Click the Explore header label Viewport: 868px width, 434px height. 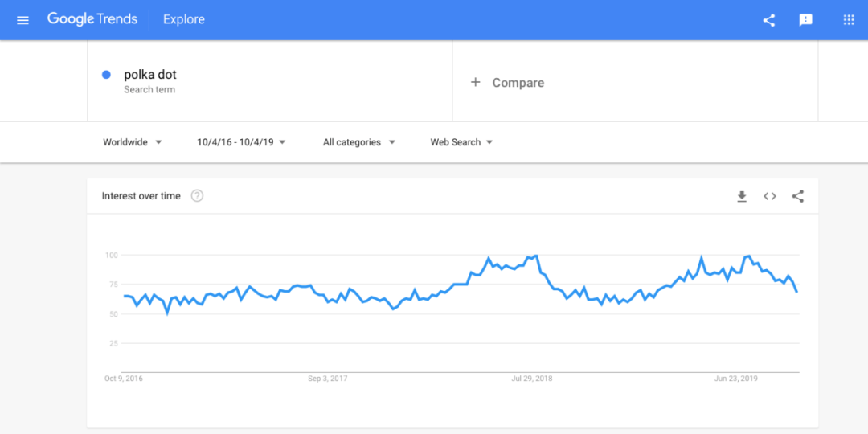pyautogui.click(x=184, y=20)
